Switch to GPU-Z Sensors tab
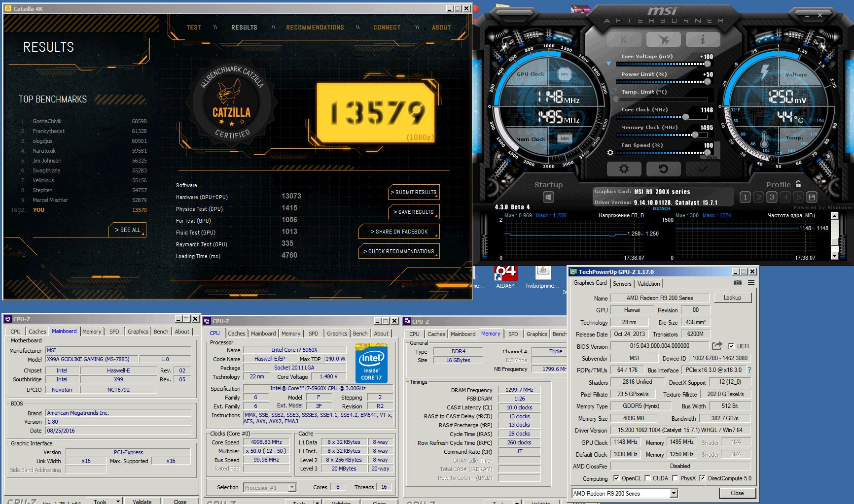 (x=622, y=283)
